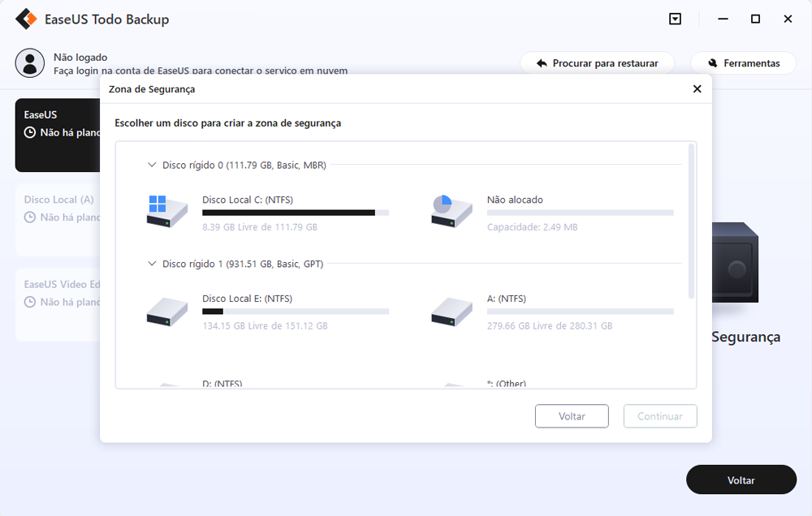Click the black Voltar button at bottom
This screenshot has width=812, height=516.
coord(741,480)
